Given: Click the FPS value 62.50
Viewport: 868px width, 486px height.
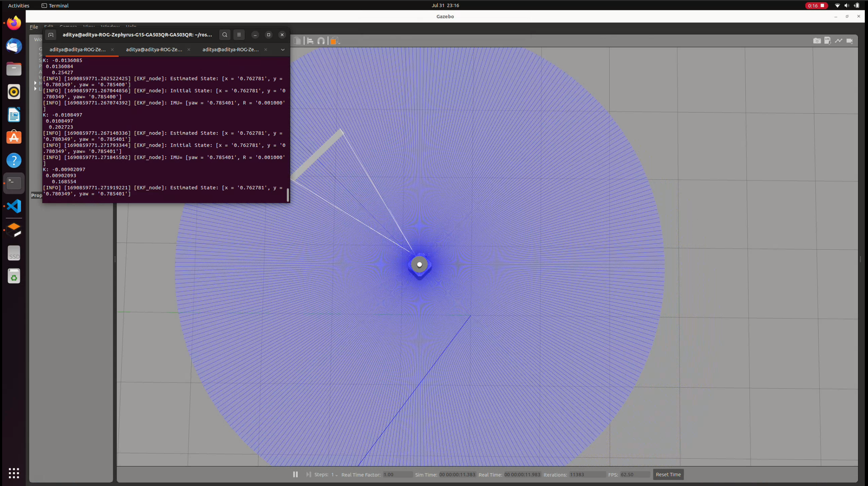Looking at the screenshot, I should coord(635,475).
